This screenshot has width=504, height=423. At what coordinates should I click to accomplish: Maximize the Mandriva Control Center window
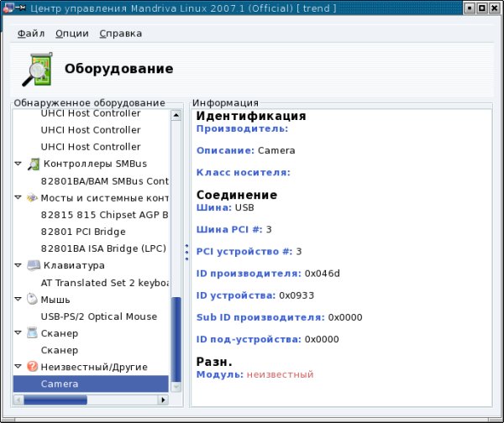point(482,8)
